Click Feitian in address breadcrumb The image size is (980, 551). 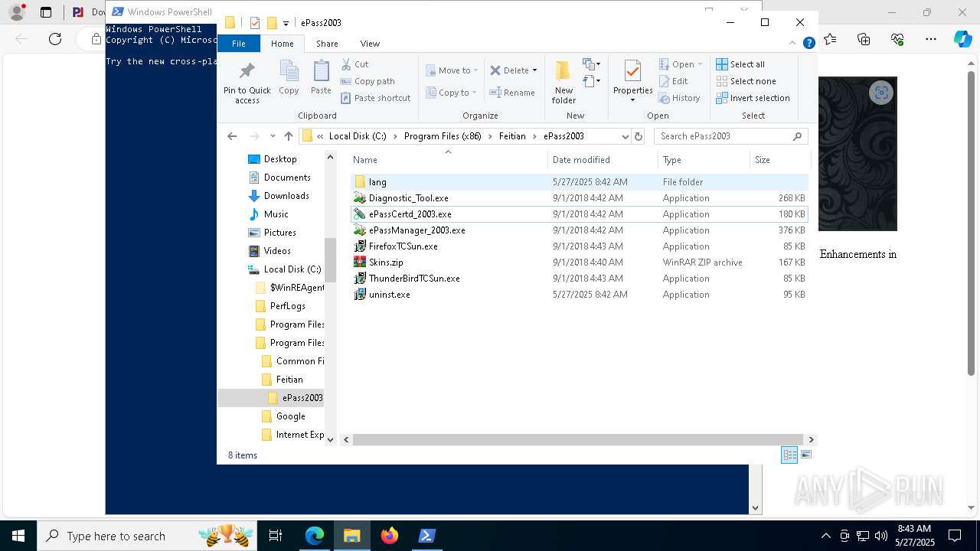pyautogui.click(x=512, y=136)
